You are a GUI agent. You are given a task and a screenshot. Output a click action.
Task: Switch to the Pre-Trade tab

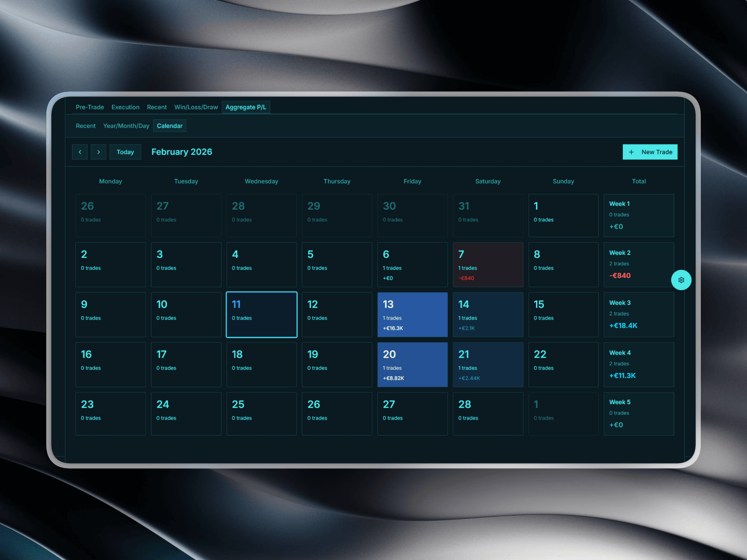[90, 107]
